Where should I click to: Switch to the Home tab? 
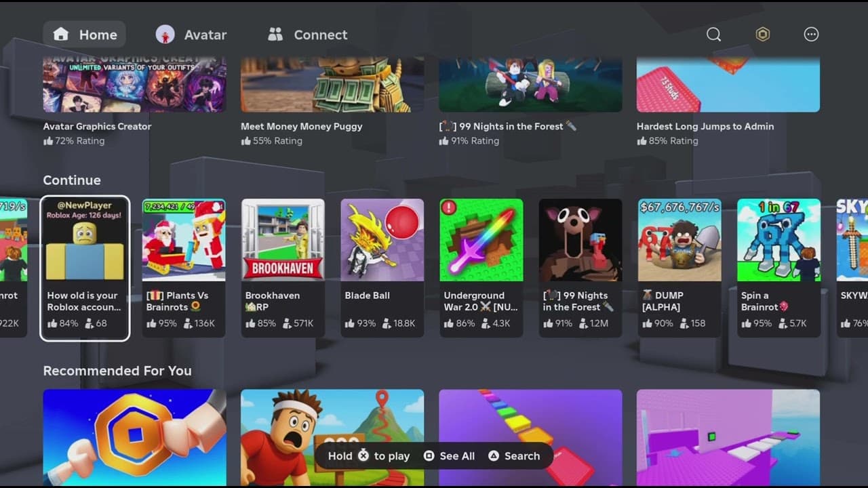click(84, 35)
